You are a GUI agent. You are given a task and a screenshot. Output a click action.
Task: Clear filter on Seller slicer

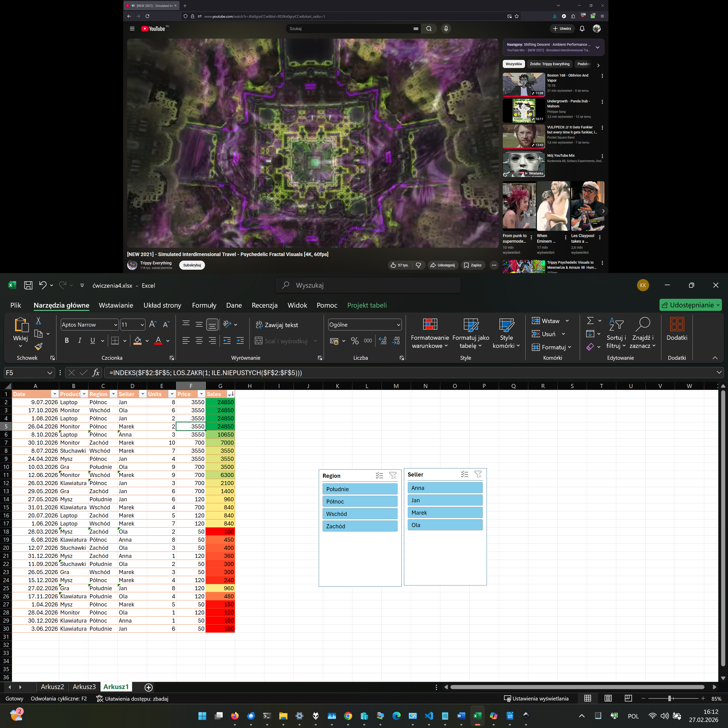[x=478, y=474]
